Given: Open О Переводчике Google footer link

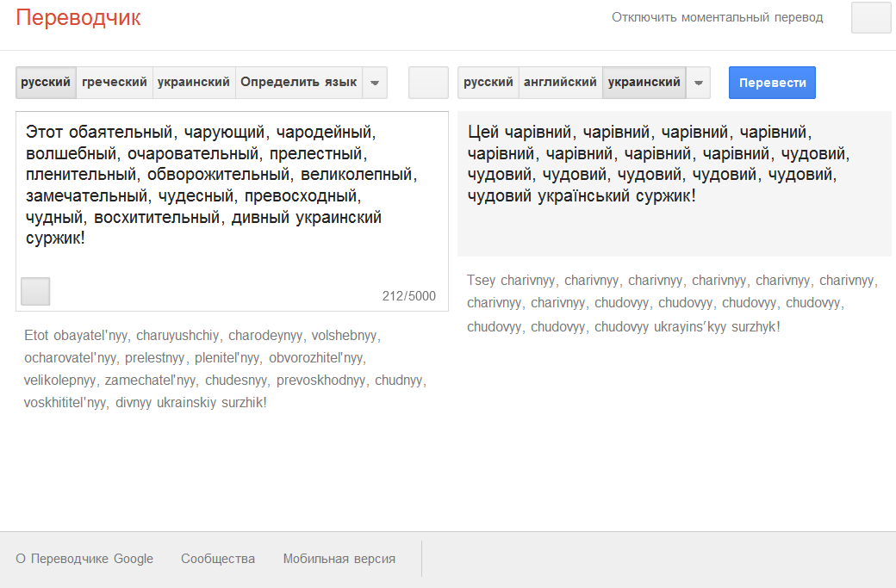Looking at the screenshot, I should [84, 559].
